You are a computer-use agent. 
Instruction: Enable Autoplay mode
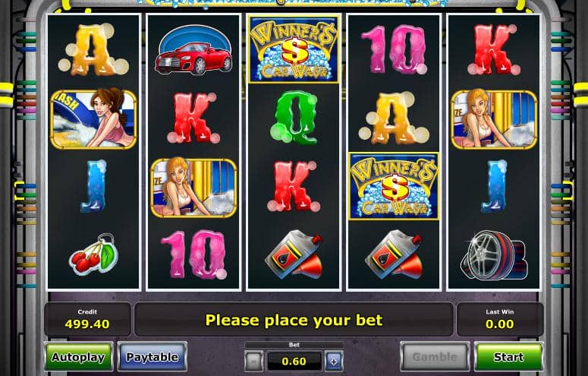[78, 357]
